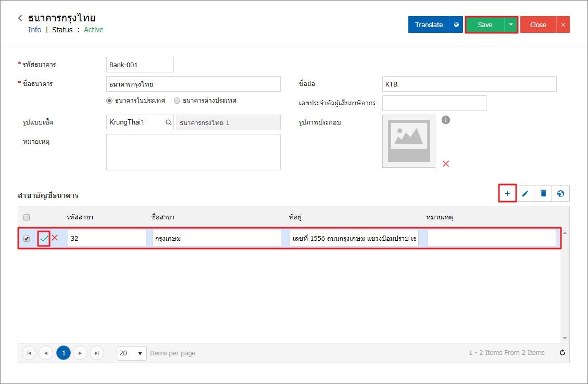Add a branch with the plus icon

[507, 193]
